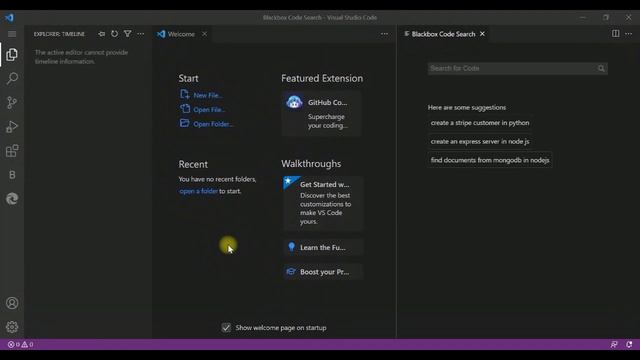Toggle Show welcome page on startup checkbox
Image resolution: width=640 pixels, height=360 pixels.
(x=226, y=328)
